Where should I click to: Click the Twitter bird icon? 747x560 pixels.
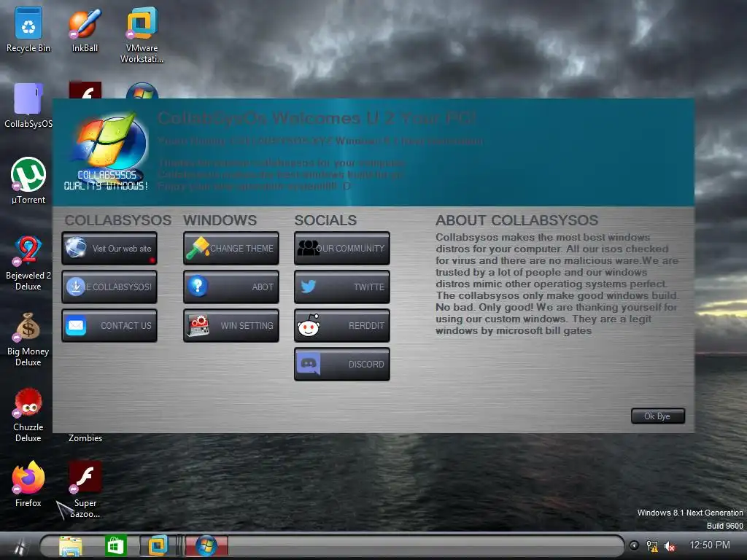tap(309, 287)
